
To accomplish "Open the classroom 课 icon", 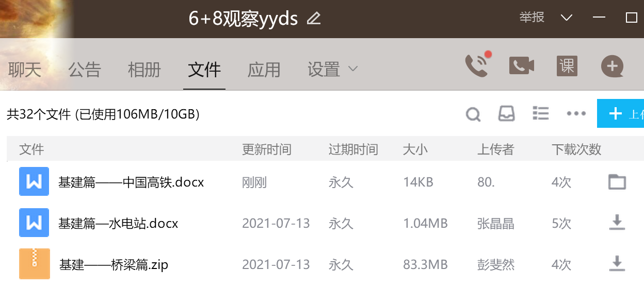I will click(x=567, y=66).
